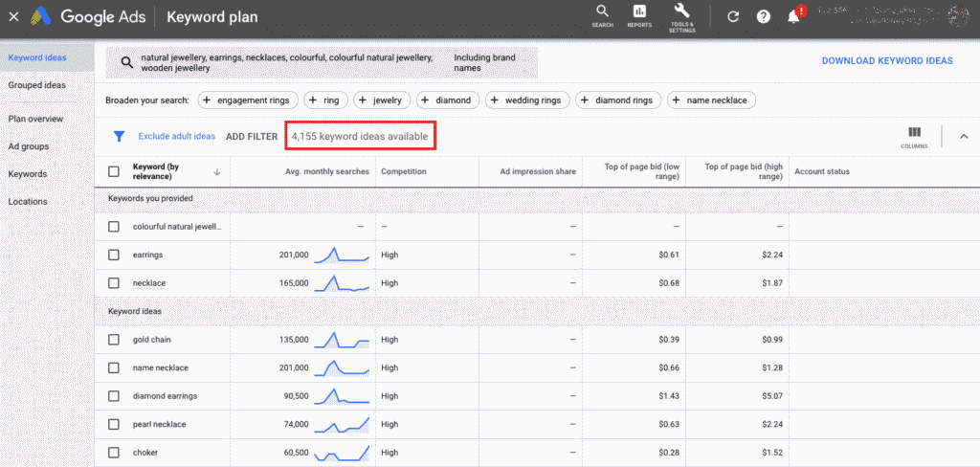Screen dimensions: 980x467
Task: Close the Keyword plan view with X
Action: pos(13,17)
